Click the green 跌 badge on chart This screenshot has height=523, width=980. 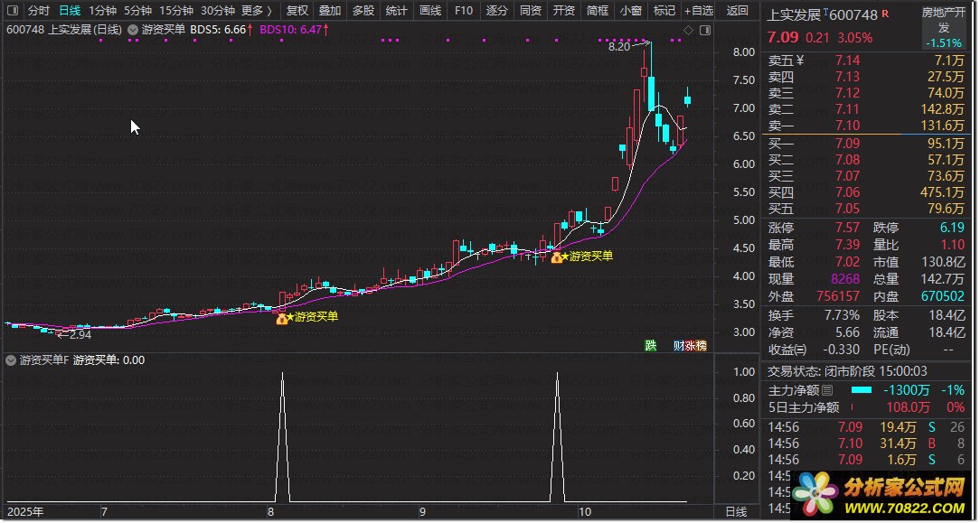[x=651, y=346]
